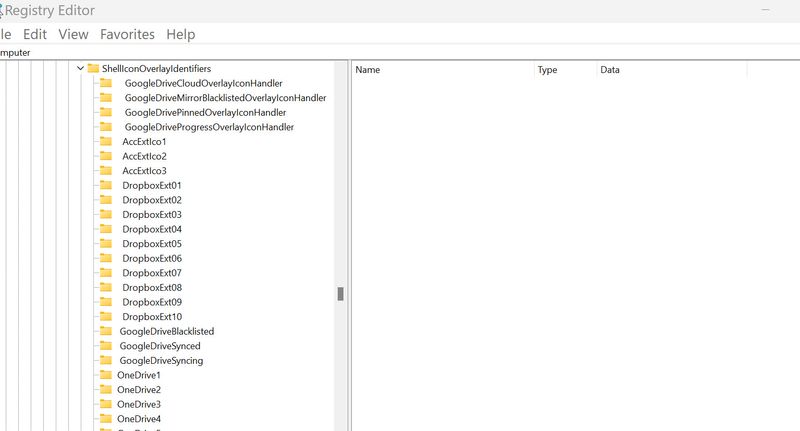Image resolution: width=800 pixels, height=431 pixels.
Task: Click GoogleDrivePinnedOverlayIconHandler folder icon
Action: click(106, 112)
